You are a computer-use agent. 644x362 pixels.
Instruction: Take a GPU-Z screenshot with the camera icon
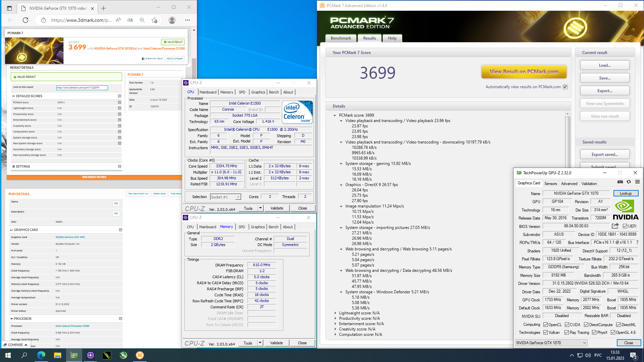(x=620, y=182)
